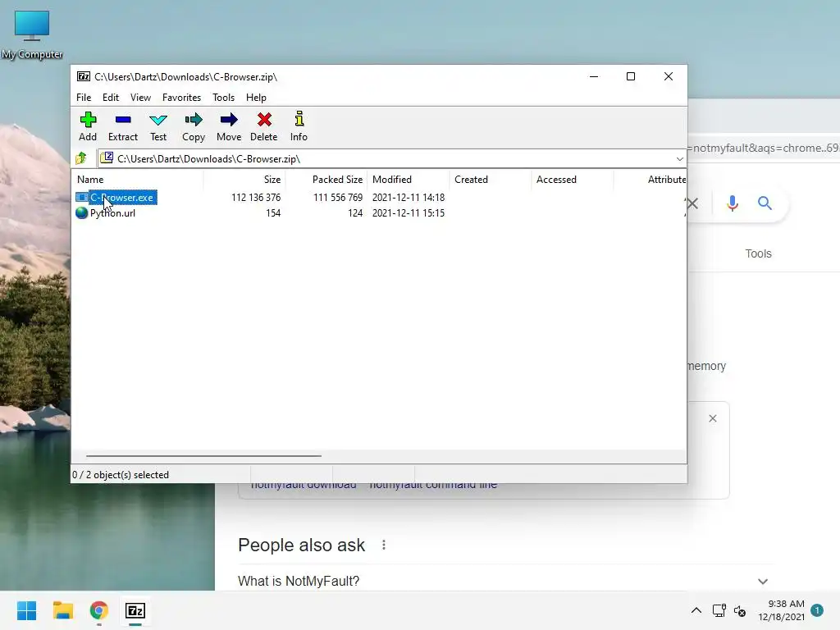Open the Help menu
Viewport: 840px width, 630px height.
coord(256,98)
